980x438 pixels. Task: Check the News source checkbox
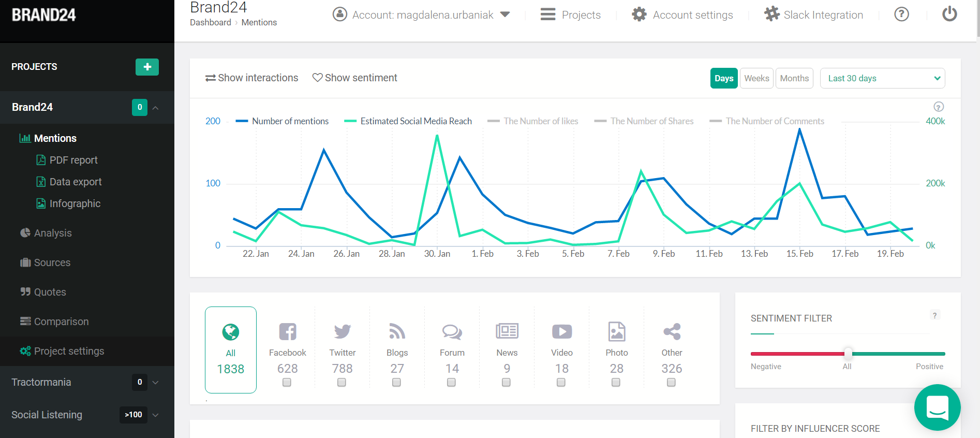[x=506, y=383]
